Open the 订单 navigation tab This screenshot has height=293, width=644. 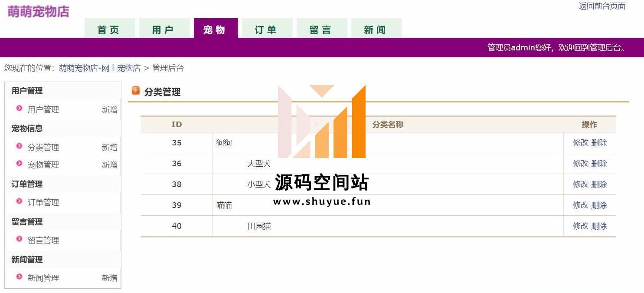tap(267, 28)
